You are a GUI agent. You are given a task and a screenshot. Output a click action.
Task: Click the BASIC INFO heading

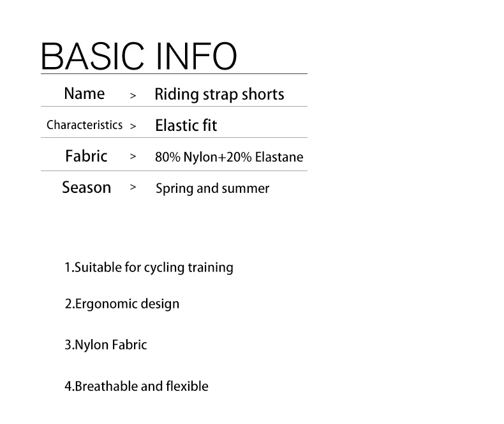(139, 56)
